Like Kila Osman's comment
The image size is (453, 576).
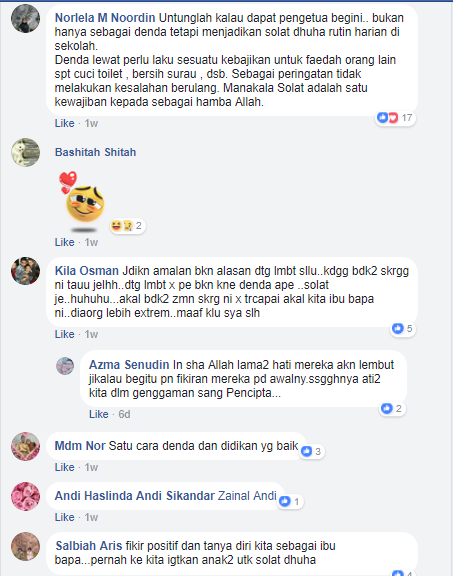pos(64,334)
